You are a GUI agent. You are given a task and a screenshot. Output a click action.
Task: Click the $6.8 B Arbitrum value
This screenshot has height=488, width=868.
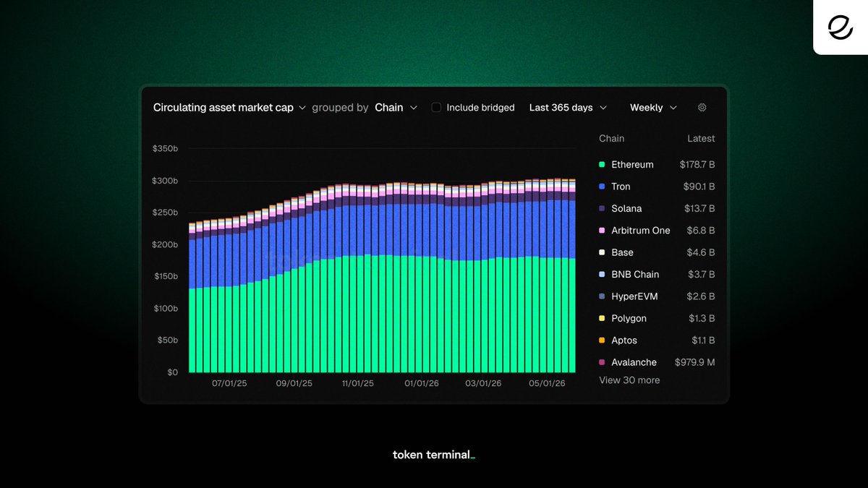coord(701,231)
